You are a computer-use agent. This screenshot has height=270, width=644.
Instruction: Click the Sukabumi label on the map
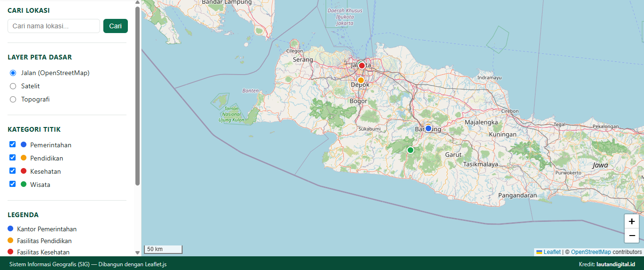(x=369, y=128)
